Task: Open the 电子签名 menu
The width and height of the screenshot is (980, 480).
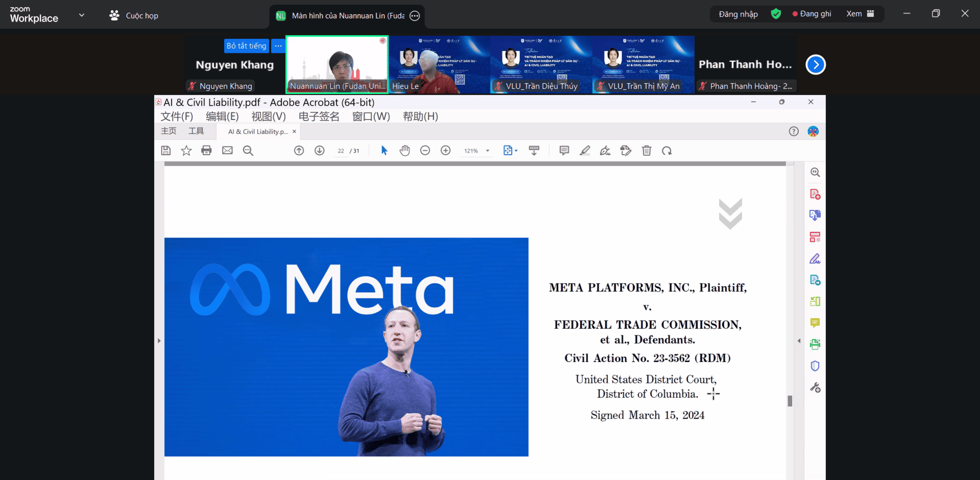Action: 319,116
